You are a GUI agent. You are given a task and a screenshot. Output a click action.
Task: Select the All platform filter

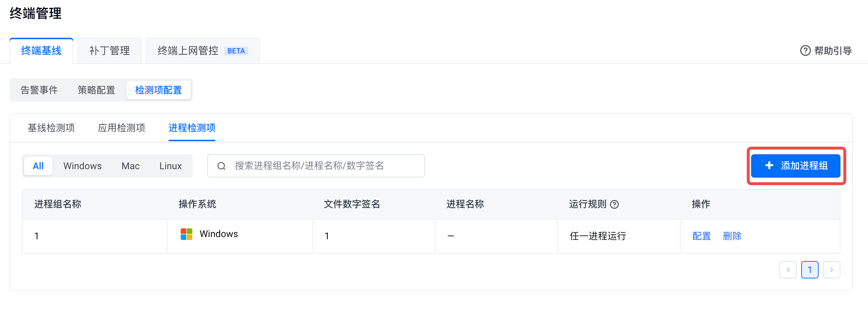pyautogui.click(x=38, y=166)
